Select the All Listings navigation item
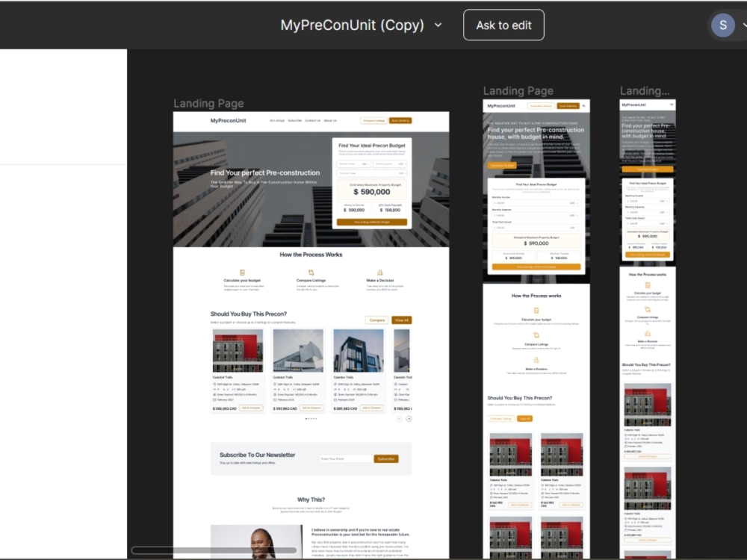Image resolution: width=747 pixels, height=560 pixels. click(276, 120)
